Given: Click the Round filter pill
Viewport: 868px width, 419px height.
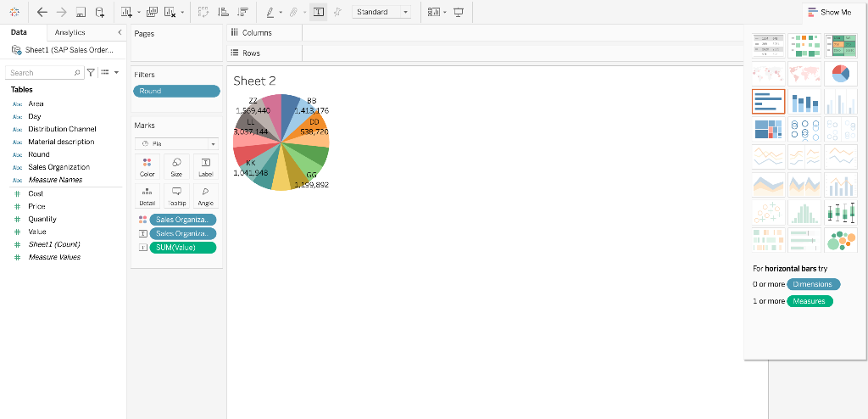Looking at the screenshot, I should pyautogui.click(x=176, y=91).
